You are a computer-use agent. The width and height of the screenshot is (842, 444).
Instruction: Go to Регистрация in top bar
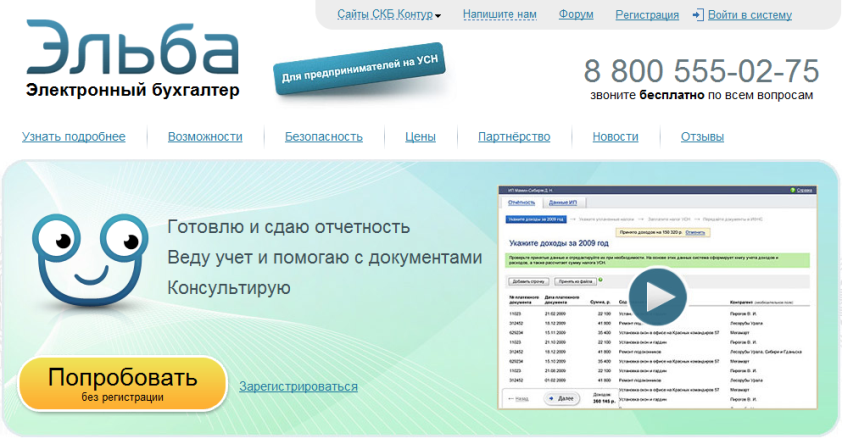(x=647, y=15)
